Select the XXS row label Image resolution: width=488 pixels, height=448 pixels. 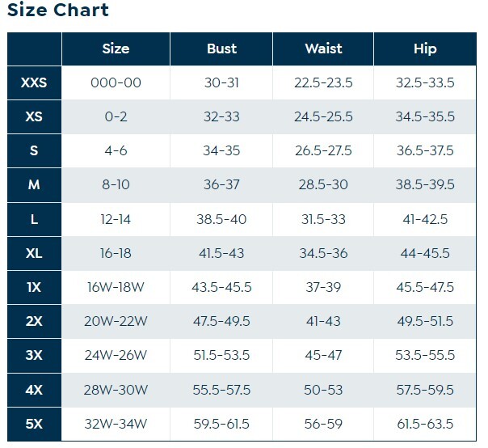point(34,83)
